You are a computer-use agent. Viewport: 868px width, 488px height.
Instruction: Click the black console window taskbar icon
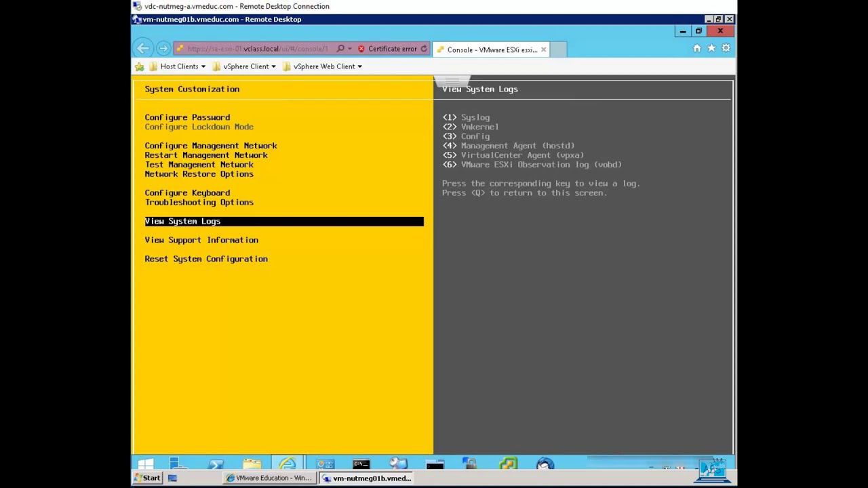pos(435,464)
